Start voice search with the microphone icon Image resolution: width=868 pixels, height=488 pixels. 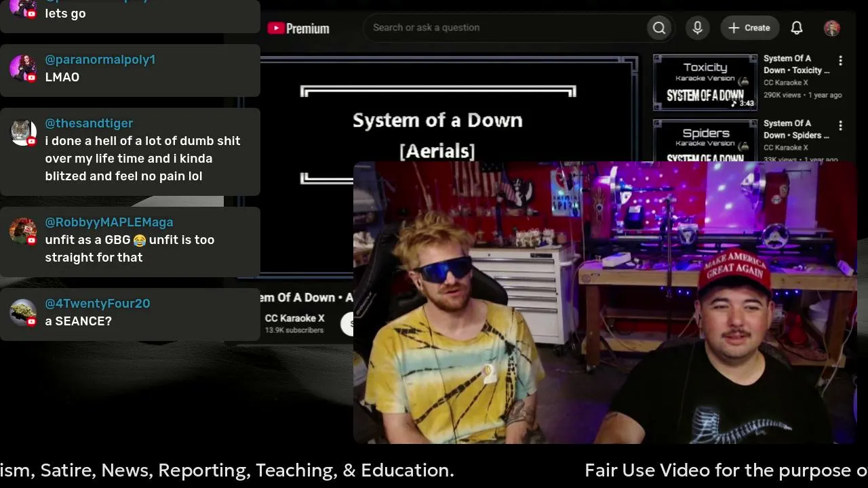[697, 28]
